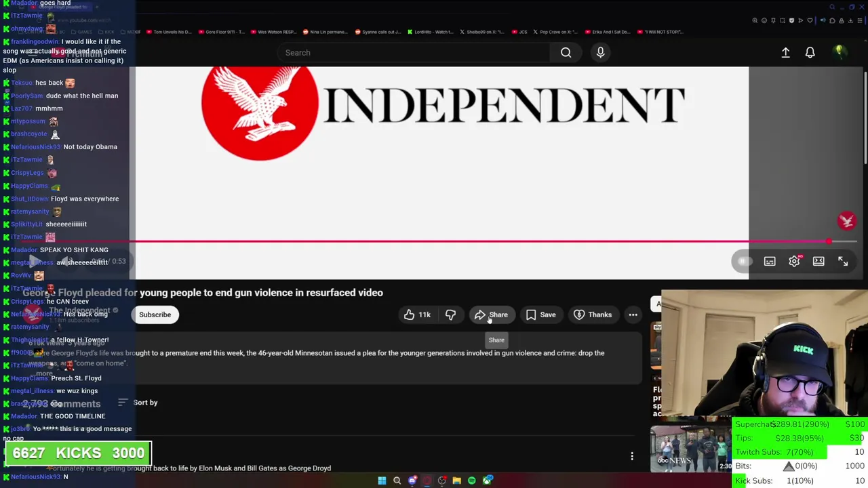Click into the YouTube Search field
The image size is (868, 488).
click(x=414, y=52)
